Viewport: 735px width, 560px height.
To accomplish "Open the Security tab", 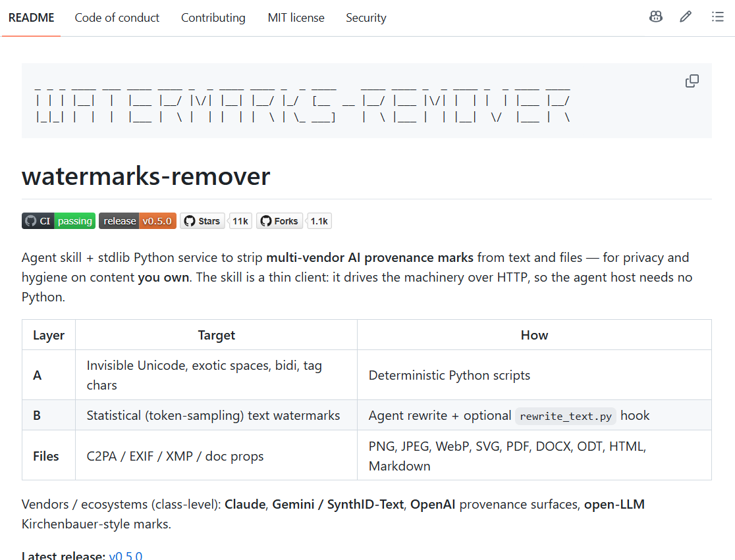I will click(366, 18).
